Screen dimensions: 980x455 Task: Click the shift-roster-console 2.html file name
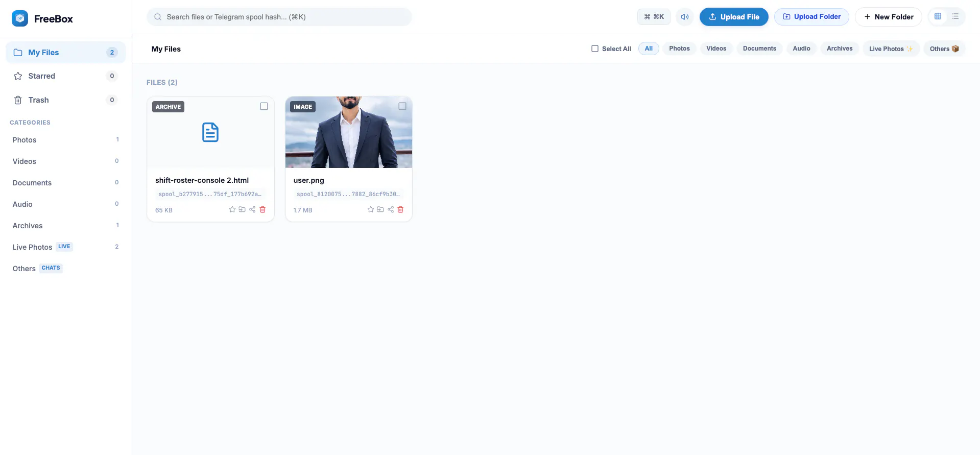[202, 180]
